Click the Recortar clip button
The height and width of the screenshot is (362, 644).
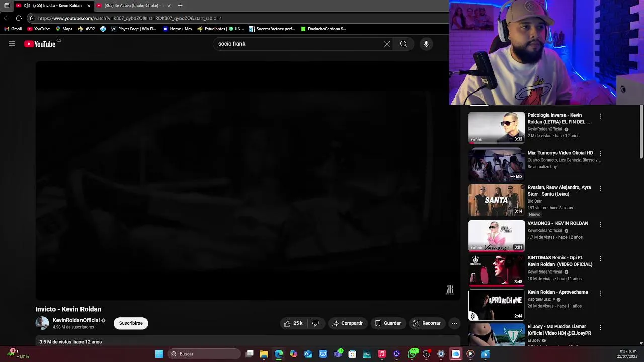(427, 323)
